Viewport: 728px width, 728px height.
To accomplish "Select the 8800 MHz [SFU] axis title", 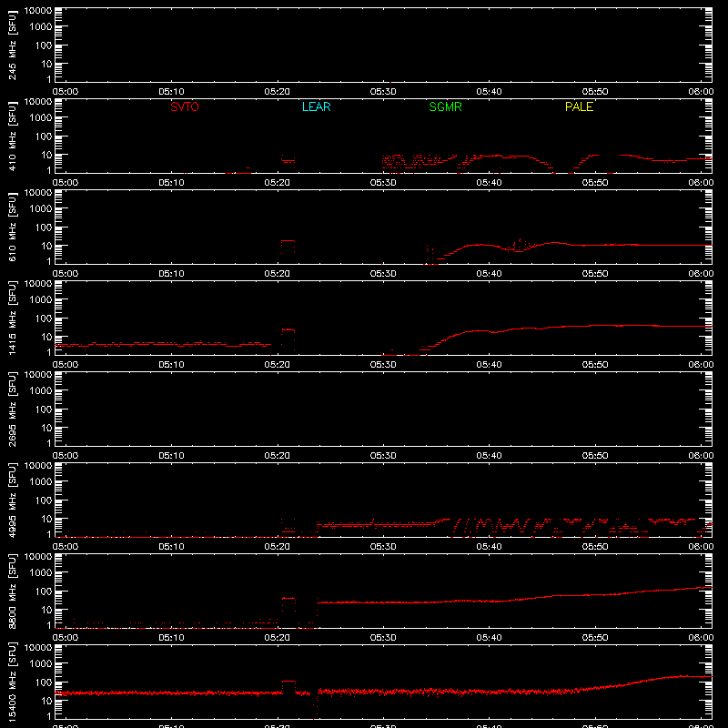I will (x=12, y=591).
